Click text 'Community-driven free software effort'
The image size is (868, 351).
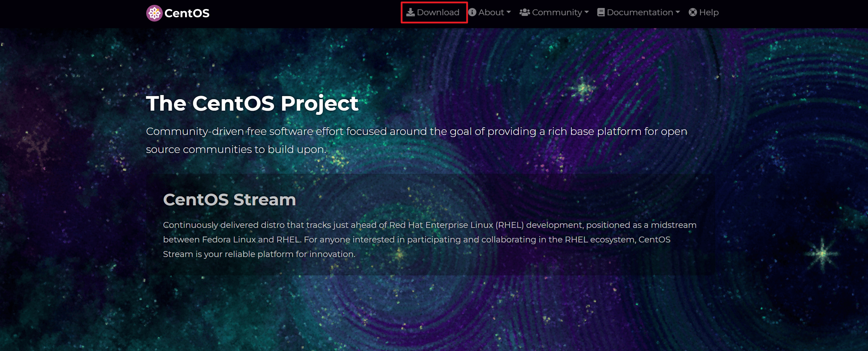point(245,131)
